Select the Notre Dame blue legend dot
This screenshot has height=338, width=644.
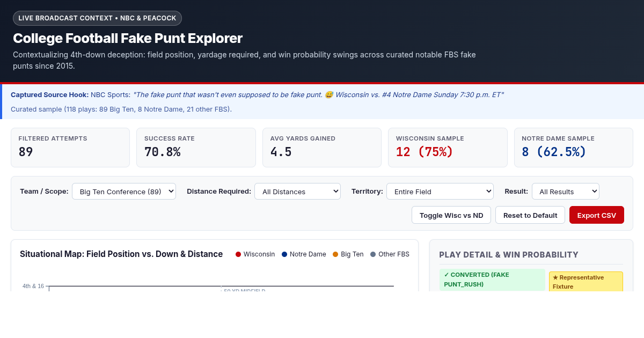pos(284,254)
